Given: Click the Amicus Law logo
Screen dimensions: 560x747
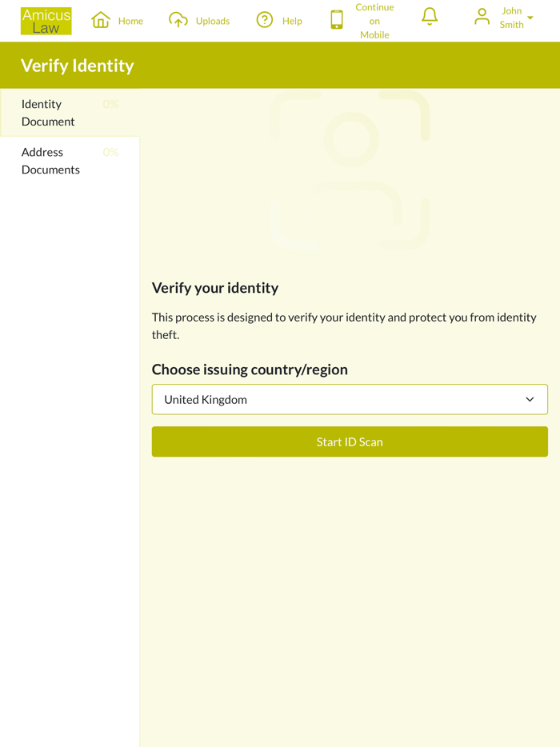Looking at the screenshot, I should (46, 21).
